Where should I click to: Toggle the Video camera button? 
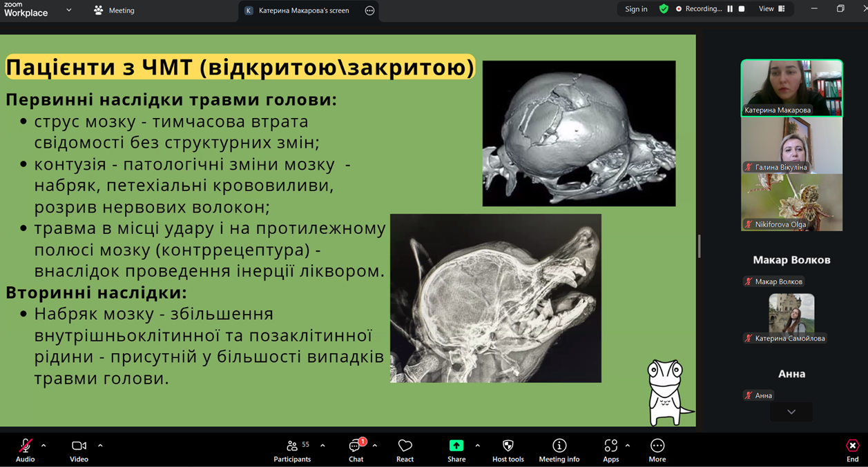click(x=79, y=450)
